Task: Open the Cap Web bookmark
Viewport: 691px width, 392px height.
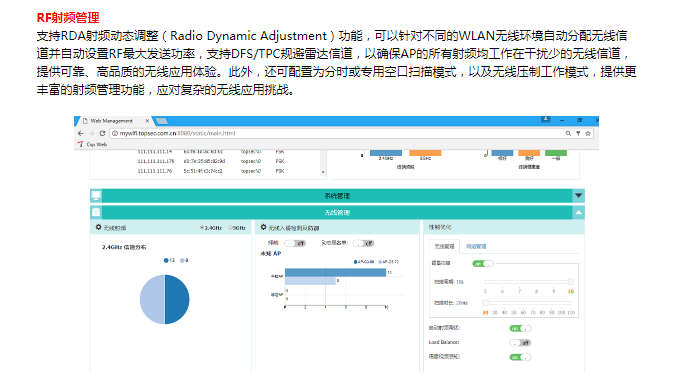Action: 93,144
